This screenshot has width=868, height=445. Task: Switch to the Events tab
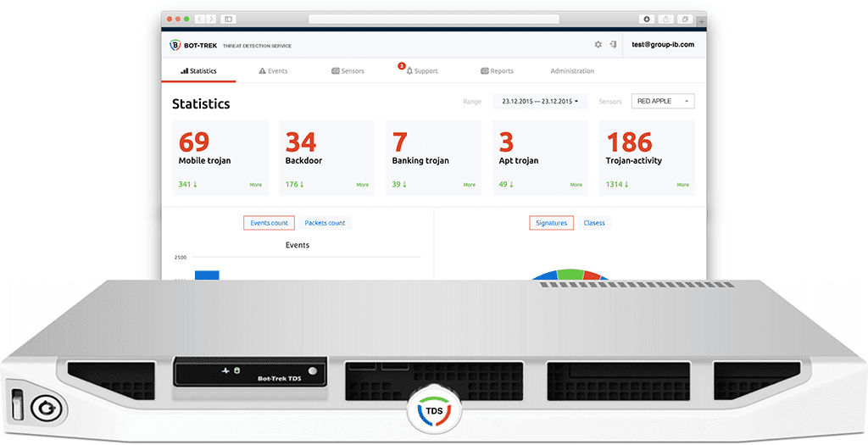273,71
